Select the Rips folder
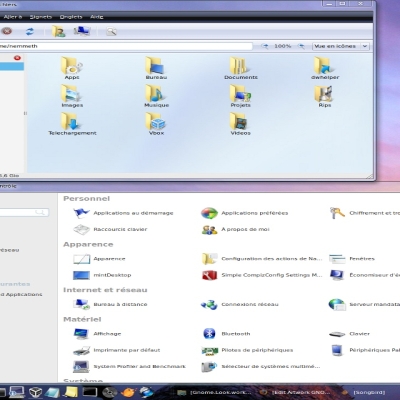Viewport: 400px width, 400px height. pyautogui.click(x=324, y=96)
